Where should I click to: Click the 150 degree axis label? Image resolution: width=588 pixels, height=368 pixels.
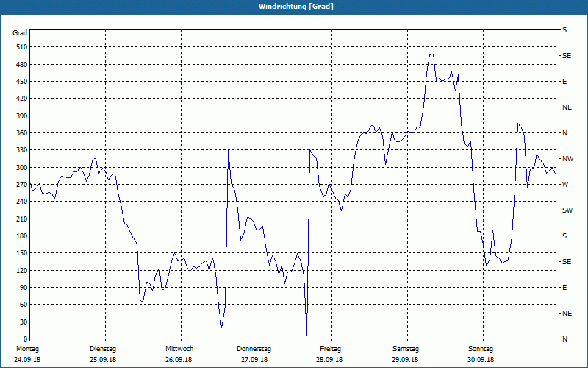point(22,253)
